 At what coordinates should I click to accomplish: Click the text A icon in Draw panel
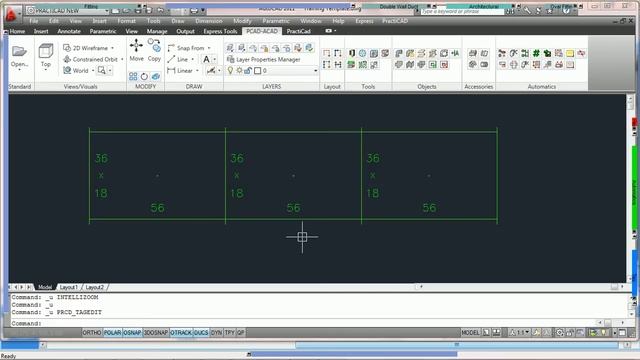[x=207, y=60]
